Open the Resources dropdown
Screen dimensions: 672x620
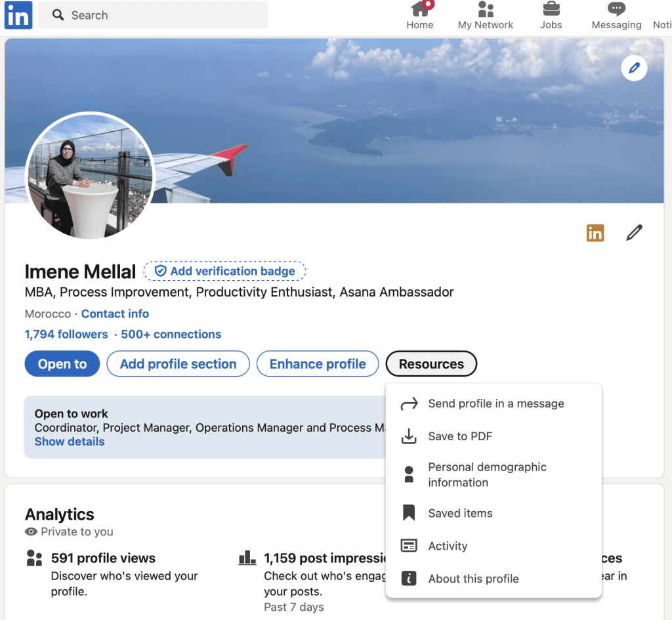[x=431, y=363]
